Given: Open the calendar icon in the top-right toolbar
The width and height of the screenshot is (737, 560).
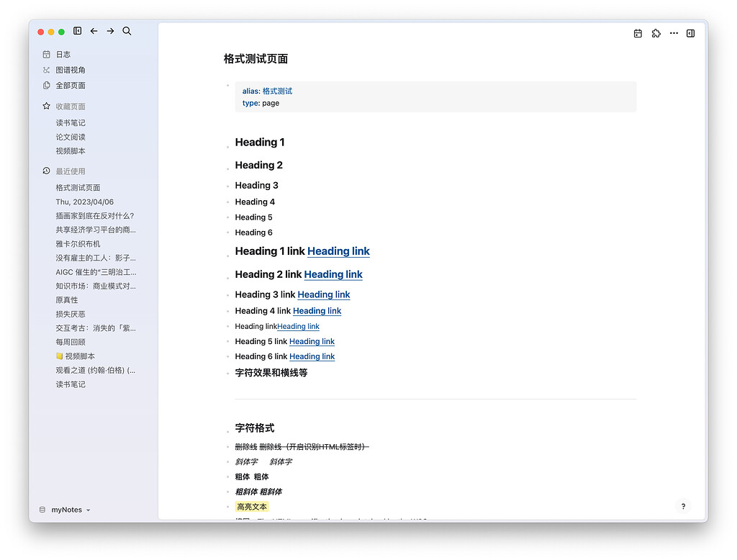Looking at the screenshot, I should 638,33.
